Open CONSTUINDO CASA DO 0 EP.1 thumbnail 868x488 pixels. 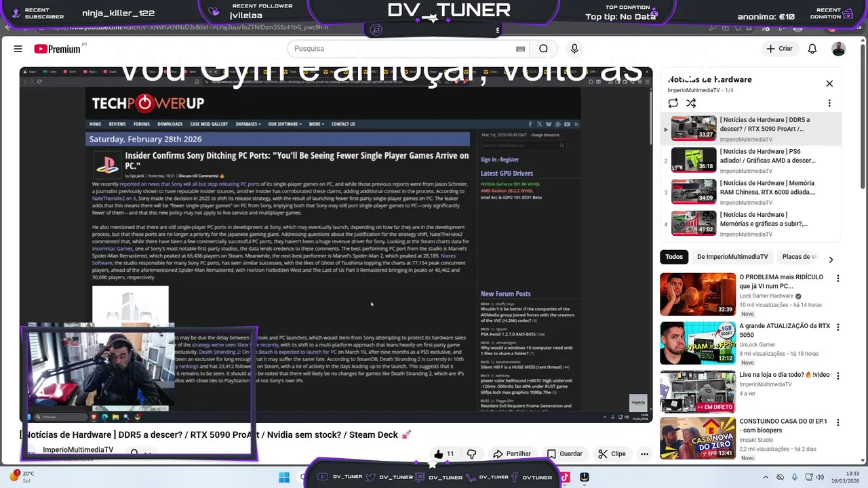coord(698,438)
